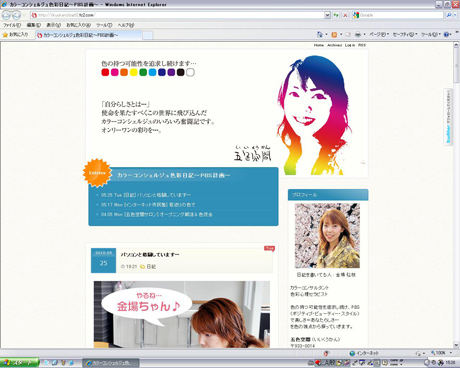Click the orange RSS feeds toolbar icon
The width and height of the screenshot is (460, 368).
point(334,34)
